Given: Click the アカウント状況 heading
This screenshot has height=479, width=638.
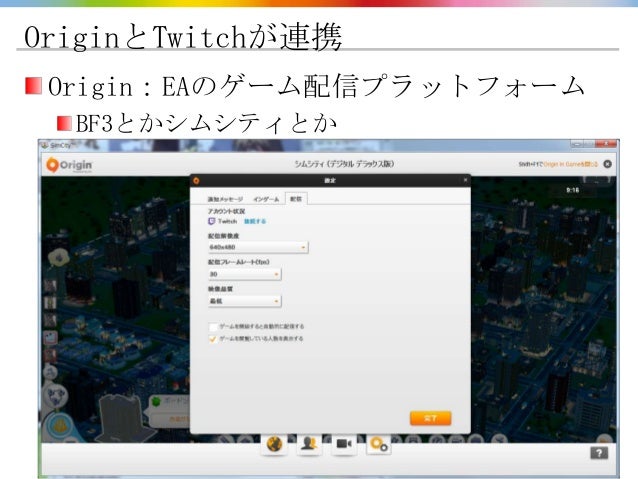Looking at the screenshot, I should (226, 211).
